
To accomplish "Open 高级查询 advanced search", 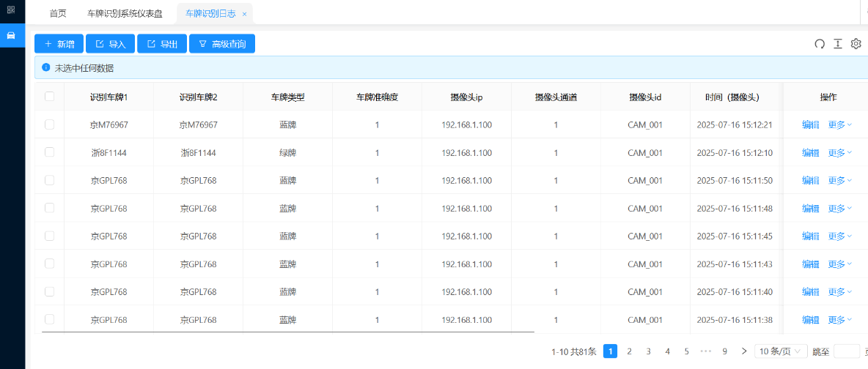I will tap(222, 44).
